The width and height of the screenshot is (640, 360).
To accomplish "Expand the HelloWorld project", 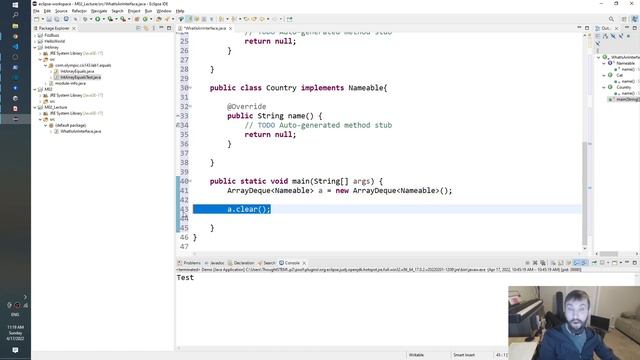I will [35, 41].
